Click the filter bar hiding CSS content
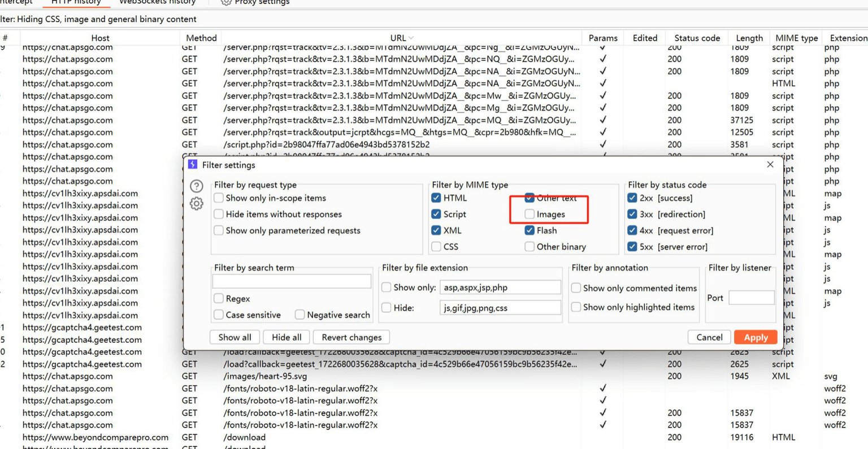The image size is (868, 449). point(434,19)
